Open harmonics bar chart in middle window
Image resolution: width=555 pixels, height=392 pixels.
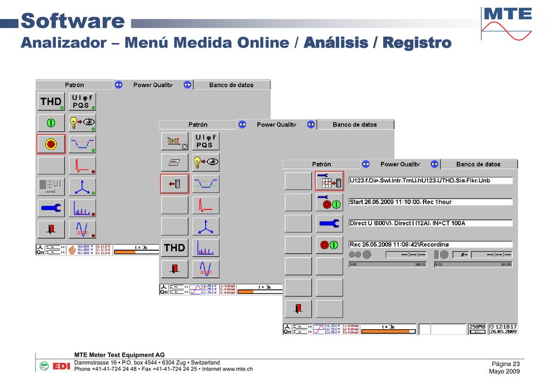(x=205, y=247)
